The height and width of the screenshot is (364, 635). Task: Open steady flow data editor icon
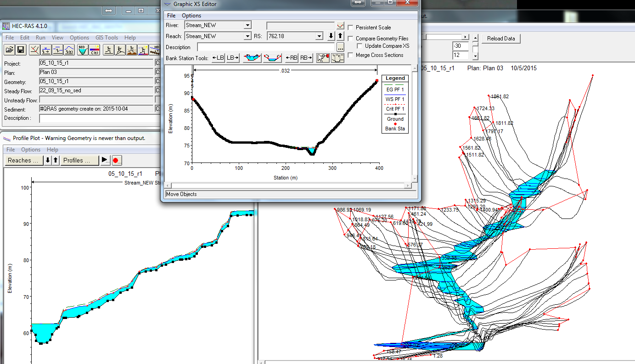46,50
